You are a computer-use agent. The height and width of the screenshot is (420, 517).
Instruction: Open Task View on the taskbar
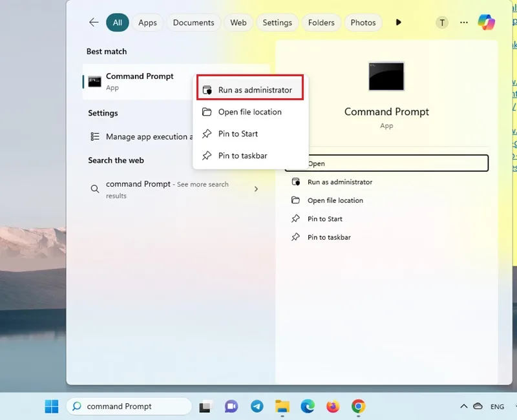click(206, 406)
